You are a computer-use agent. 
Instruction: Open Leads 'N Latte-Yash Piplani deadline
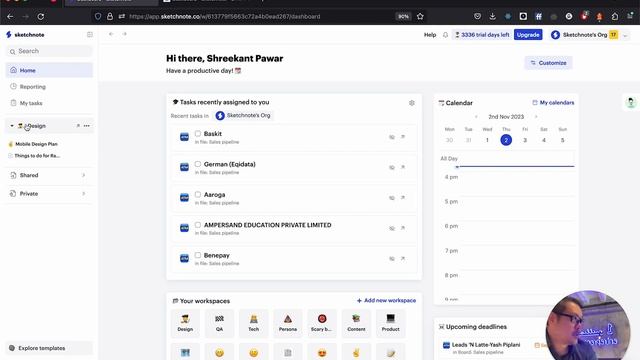pyautogui.click(x=486, y=345)
